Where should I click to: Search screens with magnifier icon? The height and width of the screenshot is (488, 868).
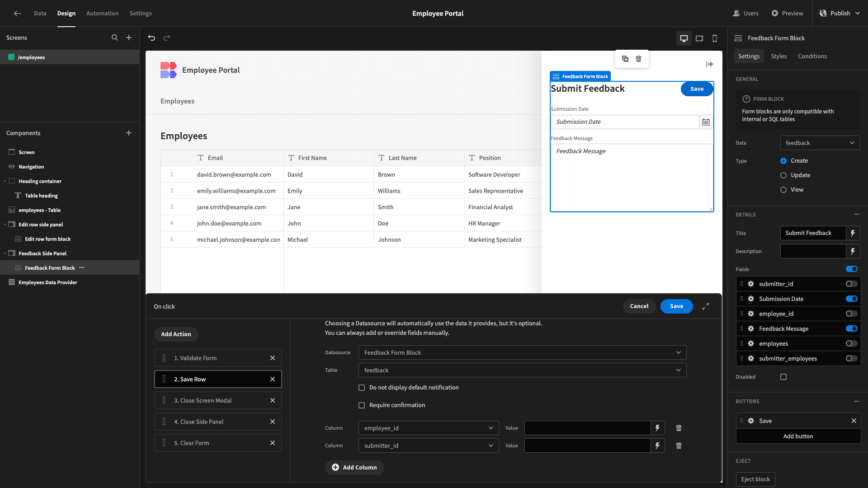(115, 38)
